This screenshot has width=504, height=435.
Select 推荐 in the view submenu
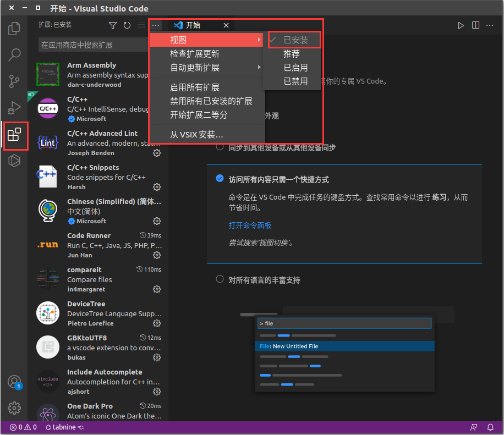[x=292, y=54]
